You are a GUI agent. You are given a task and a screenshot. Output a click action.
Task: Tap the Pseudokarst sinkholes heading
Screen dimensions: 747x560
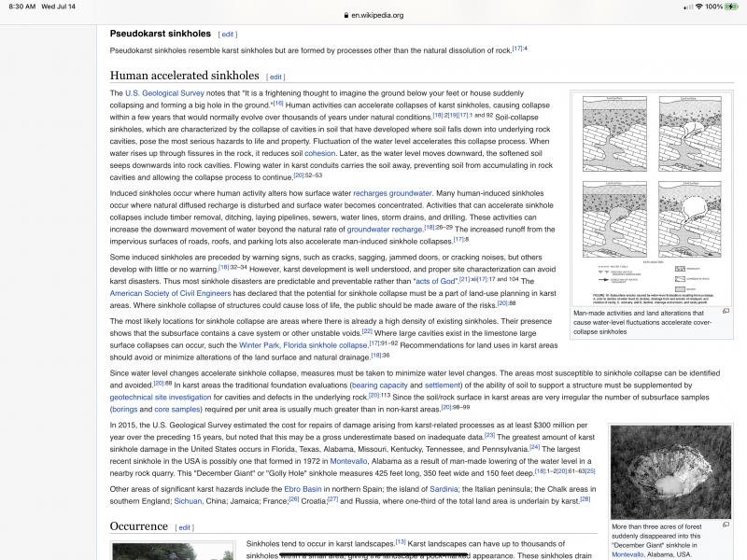(160, 34)
